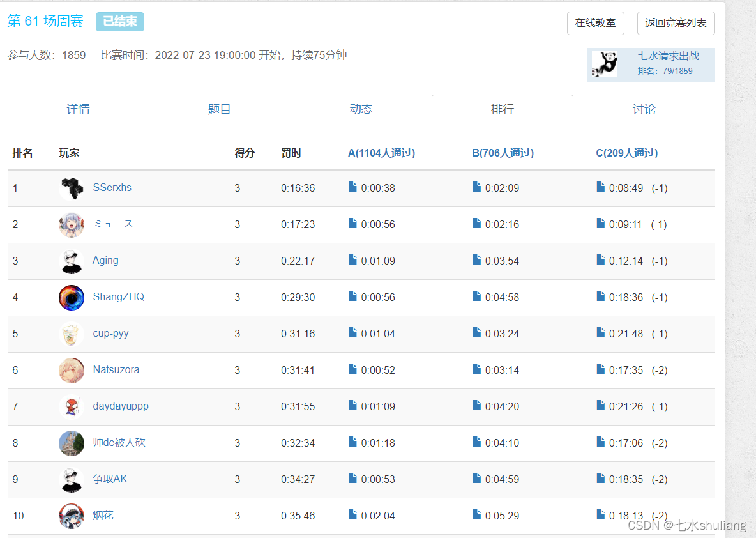Viewport: 756px width, 538px height.
Task: Click 争取AK's problem C submission file icon
Action: coord(600,479)
